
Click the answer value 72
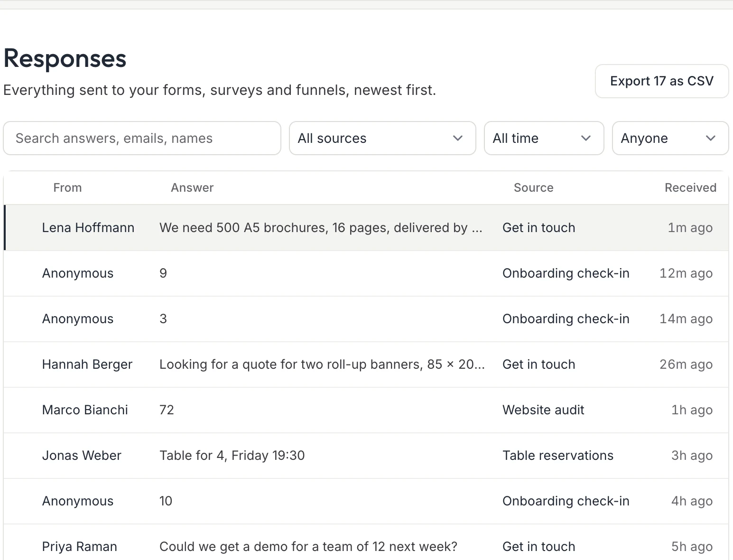(167, 410)
